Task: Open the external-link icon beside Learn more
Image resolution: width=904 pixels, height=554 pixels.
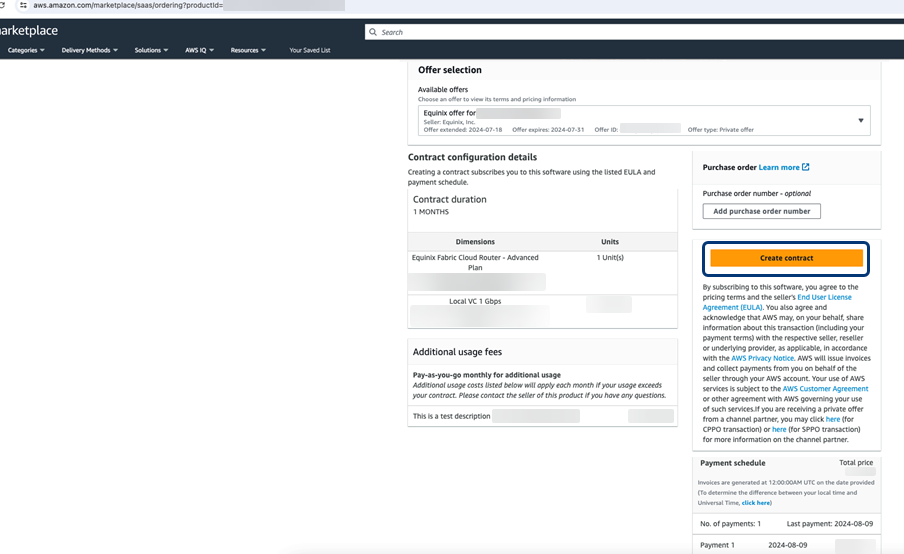Action: pyautogui.click(x=805, y=167)
